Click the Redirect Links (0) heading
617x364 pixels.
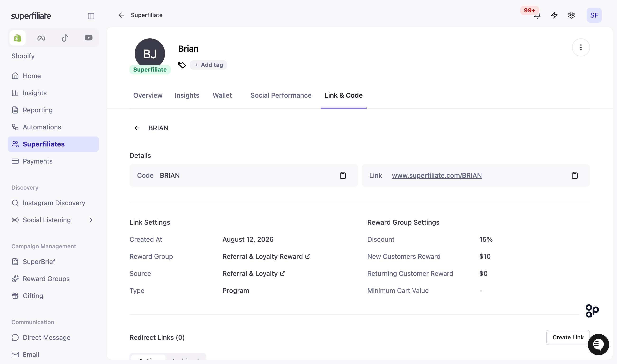pyautogui.click(x=157, y=337)
